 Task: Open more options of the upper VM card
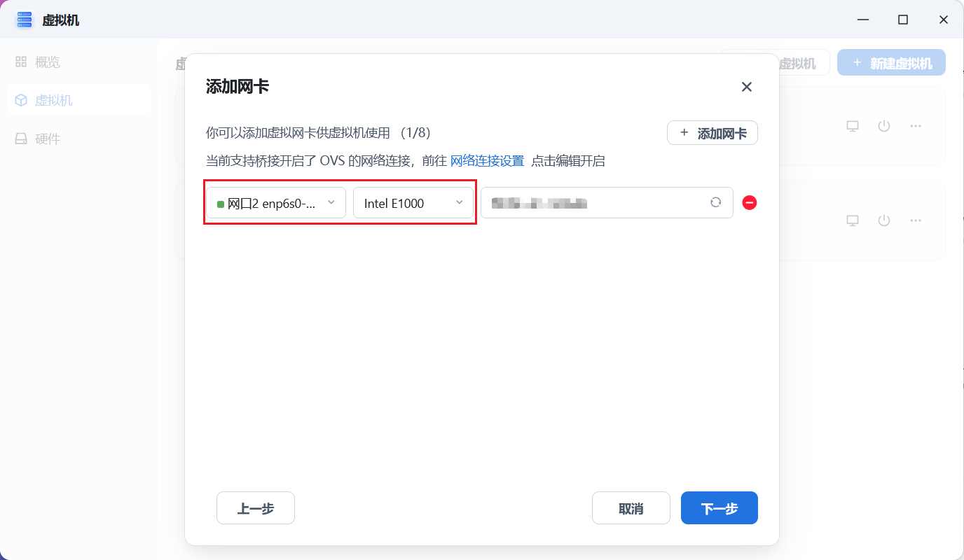tap(916, 126)
